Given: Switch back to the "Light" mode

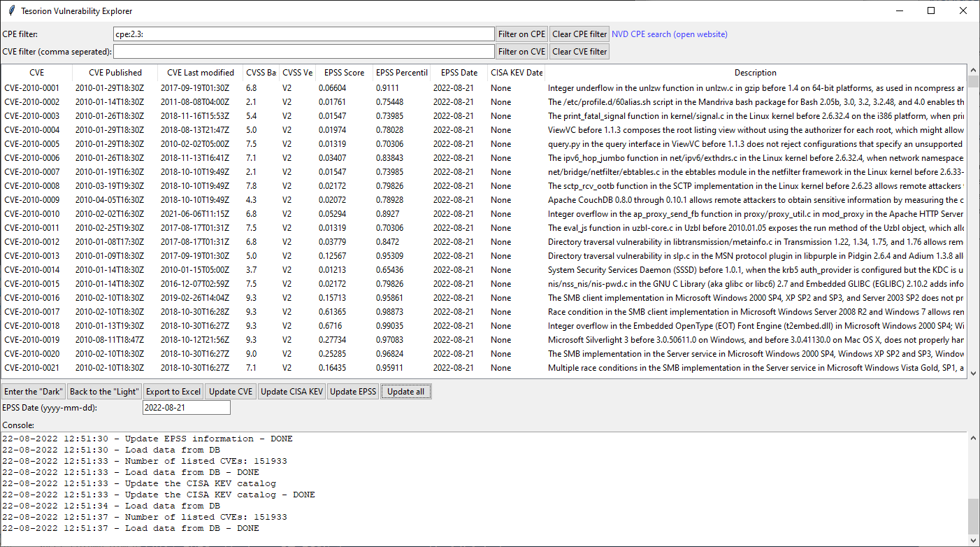Looking at the screenshot, I should (104, 391).
